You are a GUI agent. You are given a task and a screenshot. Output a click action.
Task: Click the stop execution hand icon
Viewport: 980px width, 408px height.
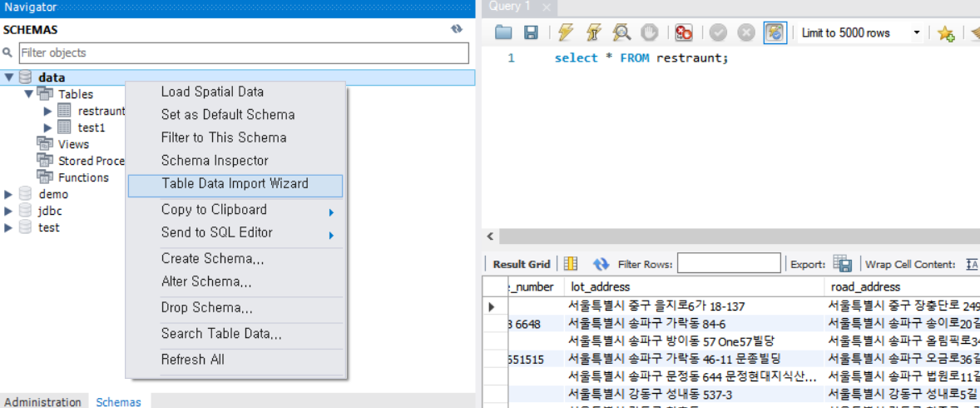(650, 32)
